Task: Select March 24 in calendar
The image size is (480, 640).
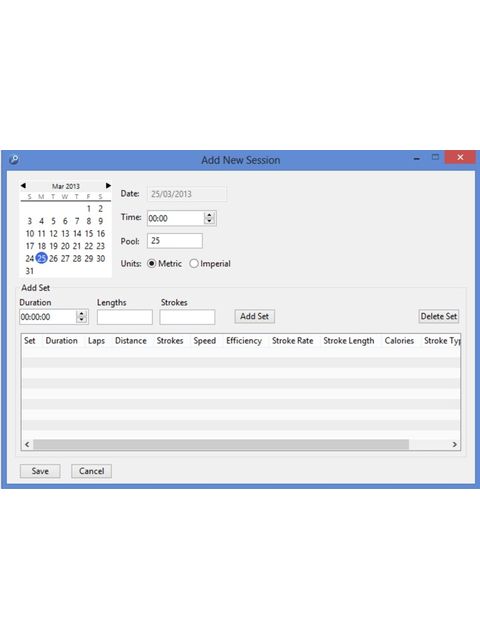Action: tap(30, 258)
